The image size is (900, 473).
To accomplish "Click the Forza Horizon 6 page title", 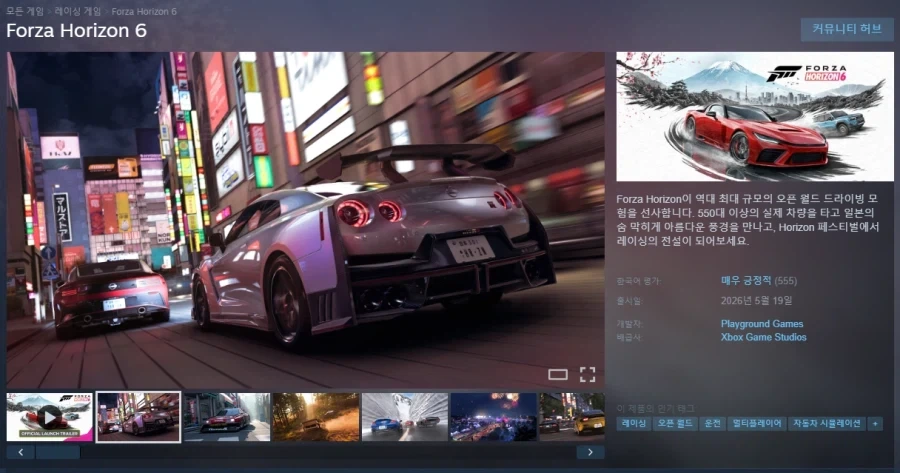I will [x=76, y=30].
